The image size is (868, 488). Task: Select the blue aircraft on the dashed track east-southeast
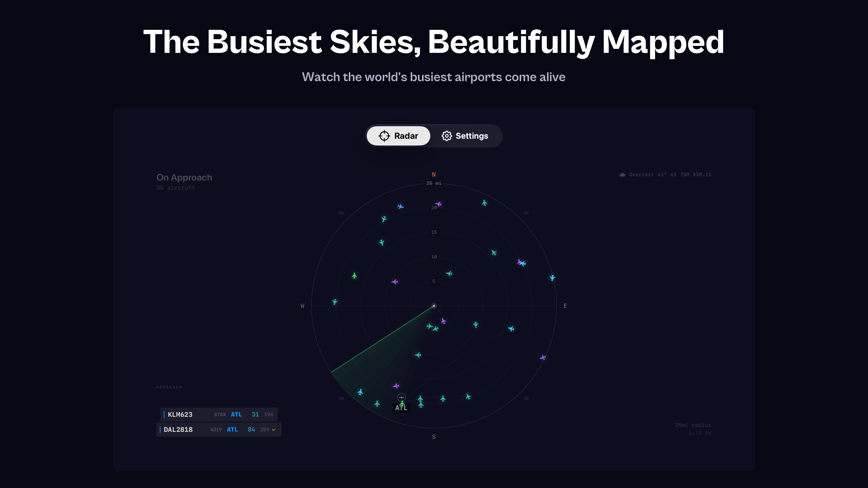coord(511,329)
